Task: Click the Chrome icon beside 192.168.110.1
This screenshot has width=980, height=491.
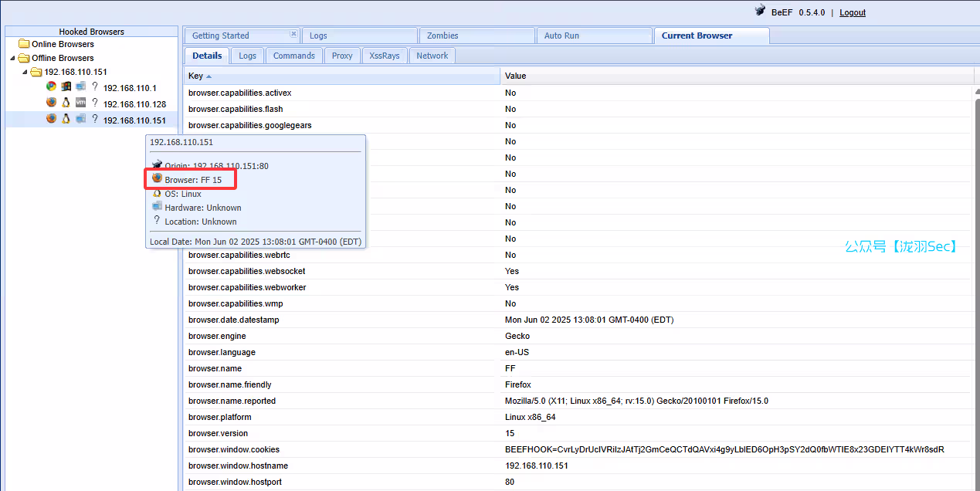Action: [51, 86]
